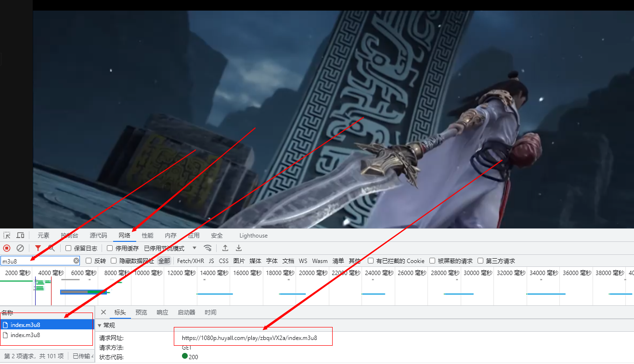This screenshot has width=634, height=364.
Task: Click the inspect element picker icon
Action: pyautogui.click(x=7, y=235)
